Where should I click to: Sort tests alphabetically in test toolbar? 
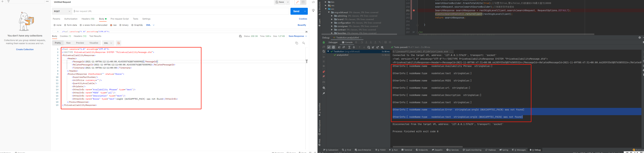tap(339, 47)
